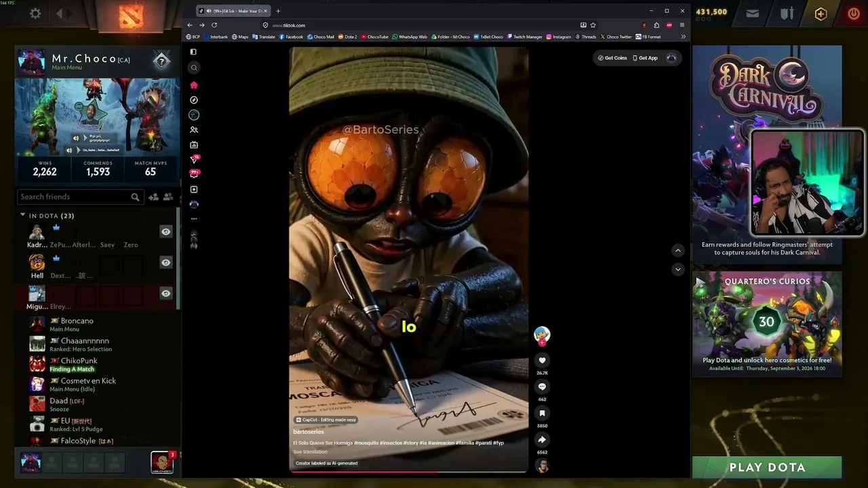Spectate Migu's party with the eye icon
Screen dimensions: 868x488
[x=165, y=293]
